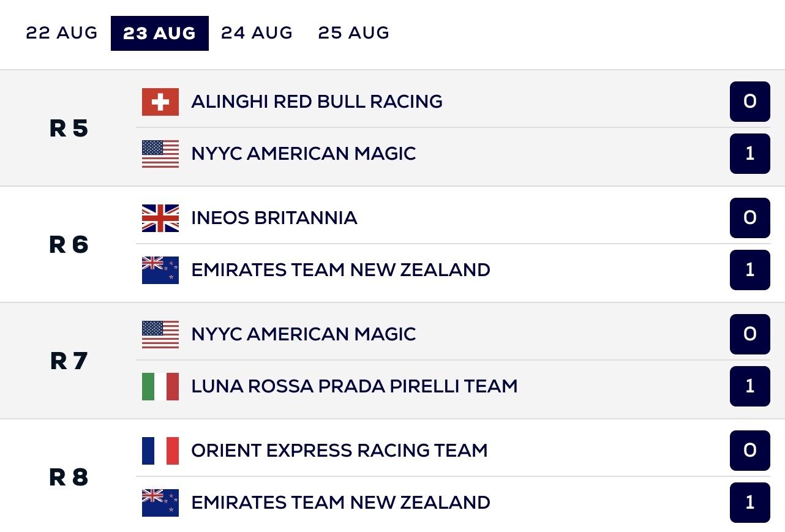Screen dimensions: 785x532
Task: Click the USA flag in race R 7
Action: click(x=160, y=334)
